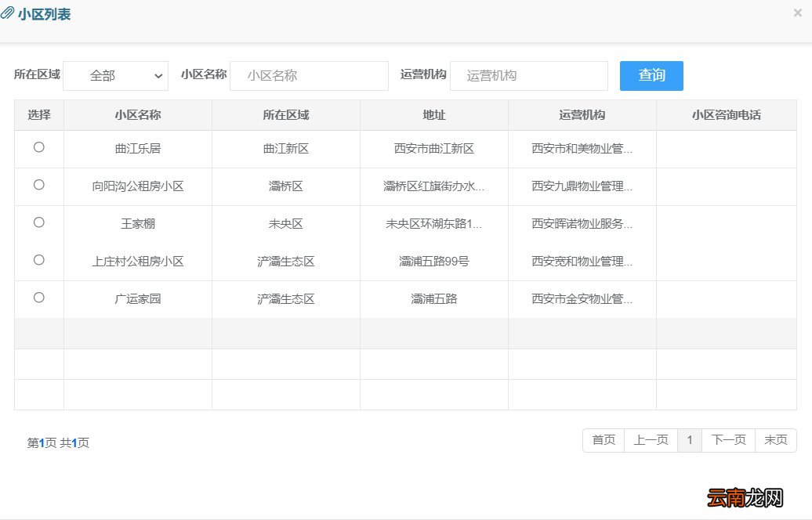Close the 小区列表 dialog with the X
This screenshot has width=812, height=520.
point(798,13)
